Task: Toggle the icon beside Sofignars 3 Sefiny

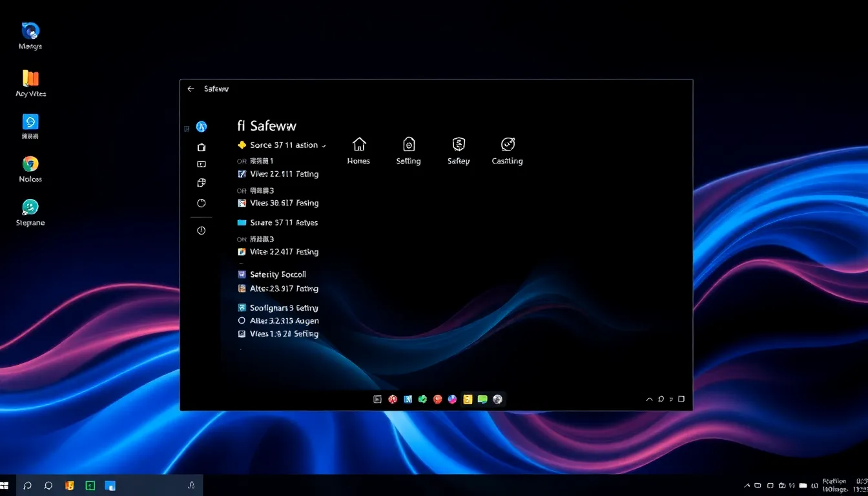Action: pos(242,308)
